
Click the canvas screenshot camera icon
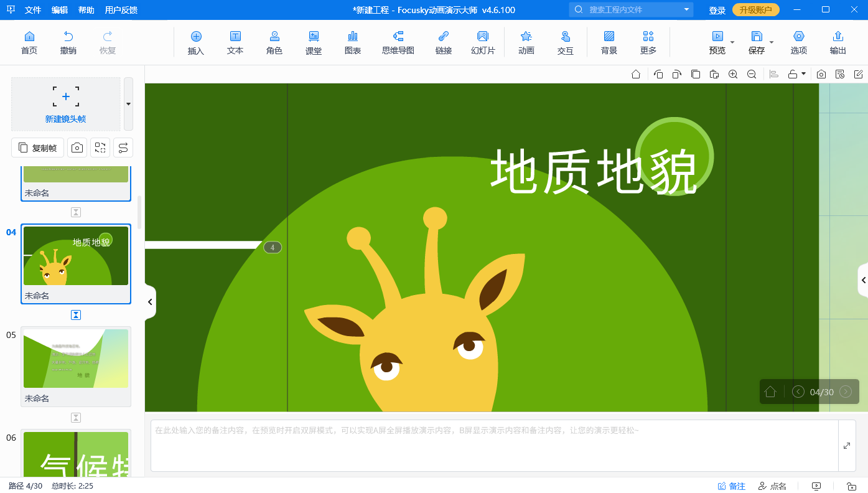(821, 74)
